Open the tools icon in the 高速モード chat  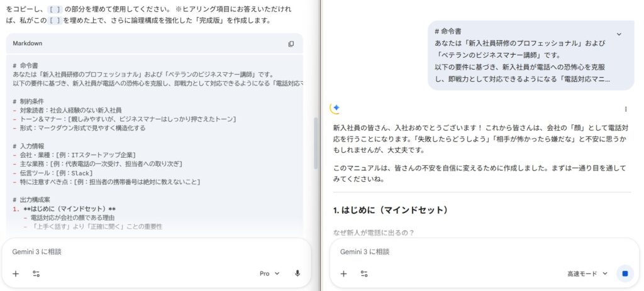click(364, 273)
